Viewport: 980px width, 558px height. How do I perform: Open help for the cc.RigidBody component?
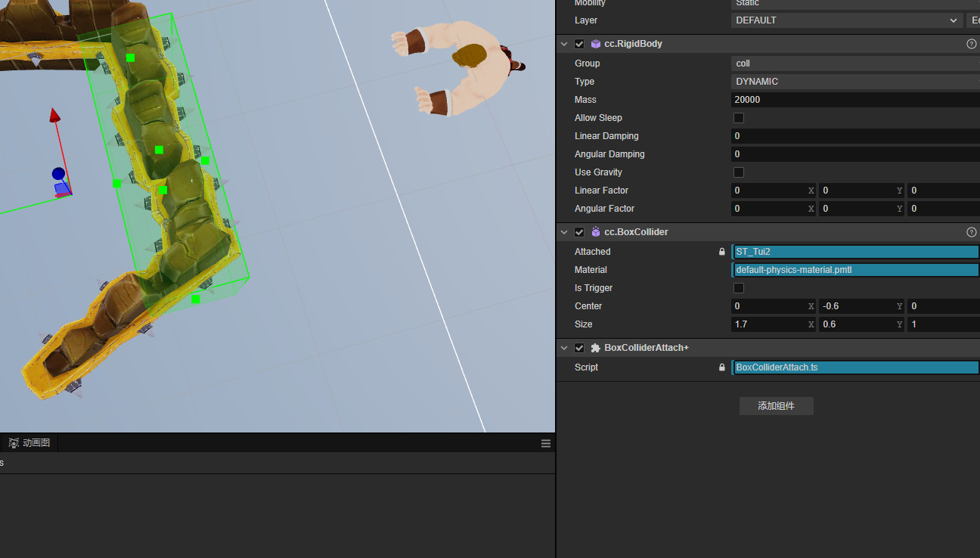(x=972, y=44)
